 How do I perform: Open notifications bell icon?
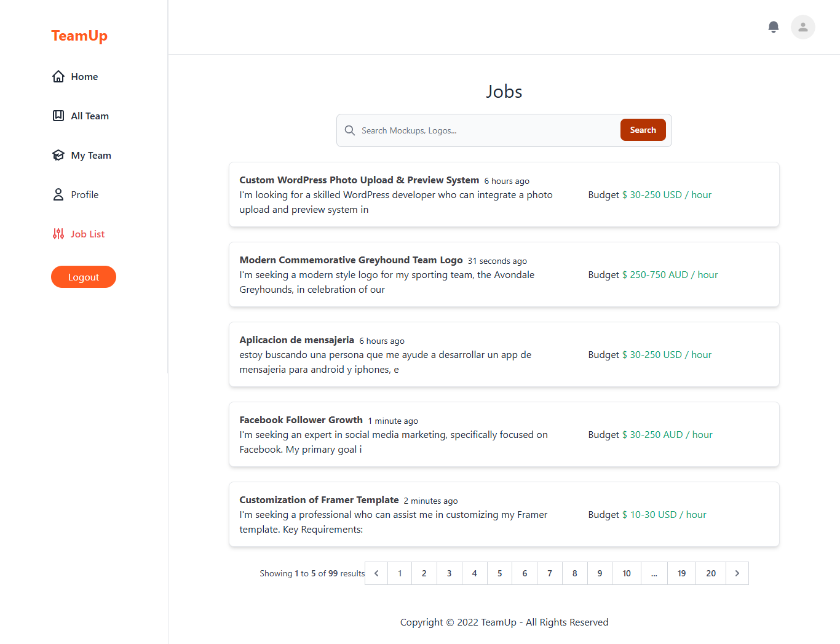click(x=774, y=27)
